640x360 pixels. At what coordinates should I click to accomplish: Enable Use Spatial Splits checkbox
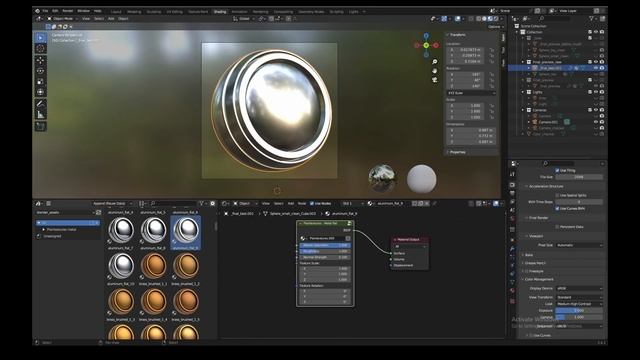point(557,196)
